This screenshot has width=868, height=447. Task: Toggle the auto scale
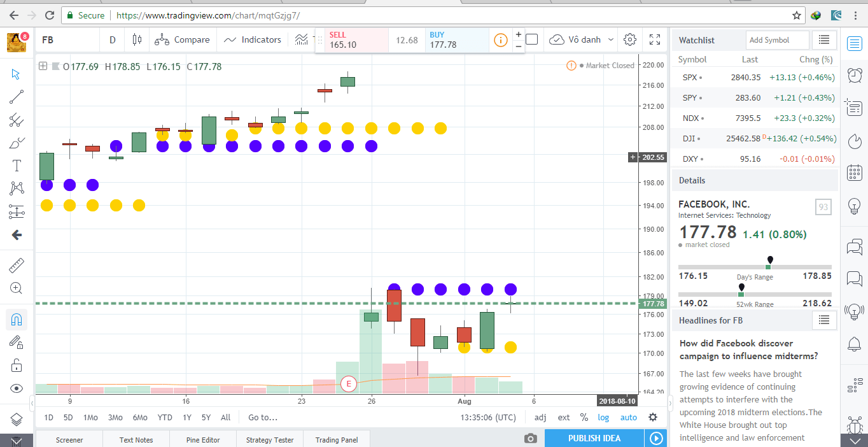pos(629,418)
